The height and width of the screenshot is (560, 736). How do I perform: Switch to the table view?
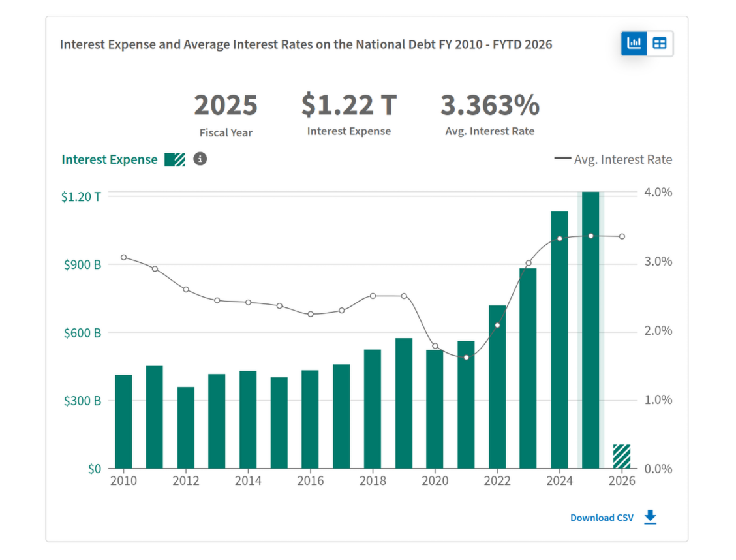click(660, 44)
